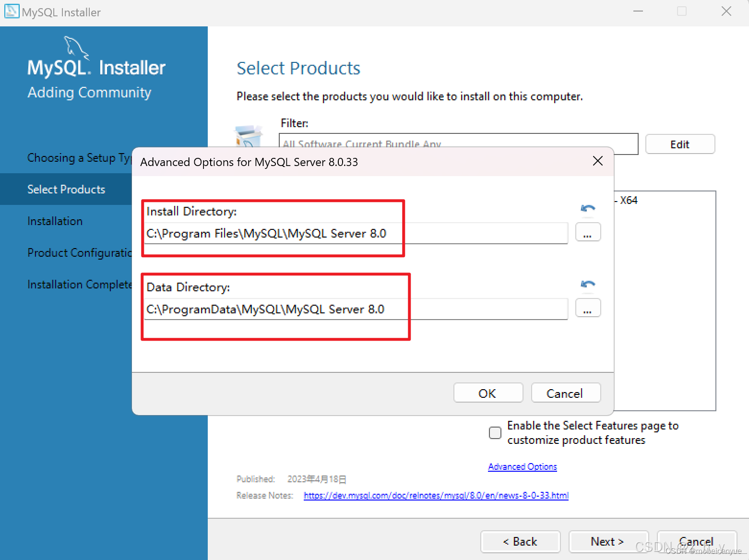Close the Advanced Options dialog with X
Image resolution: width=749 pixels, height=560 pixels.
(597, 161)
